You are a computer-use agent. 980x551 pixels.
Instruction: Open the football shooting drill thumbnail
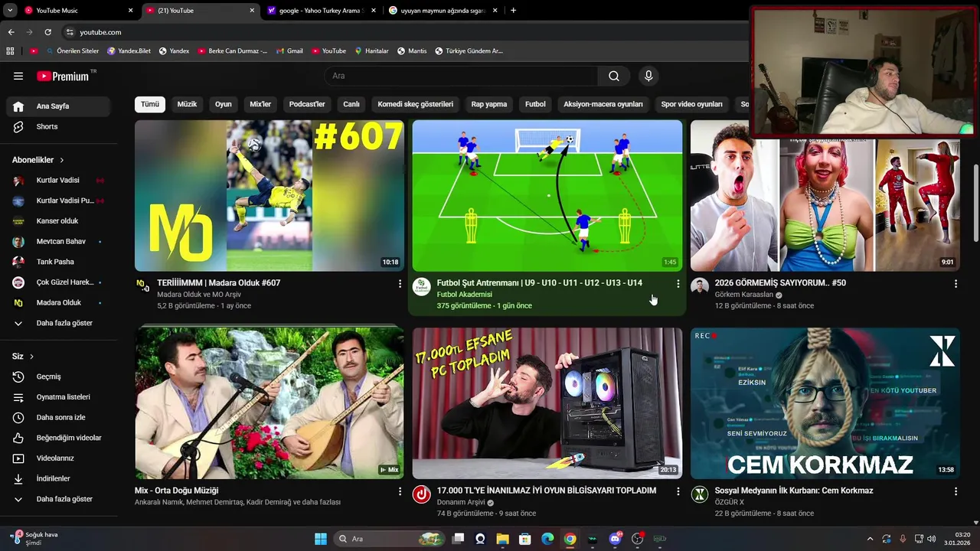[x=547, y=195]
